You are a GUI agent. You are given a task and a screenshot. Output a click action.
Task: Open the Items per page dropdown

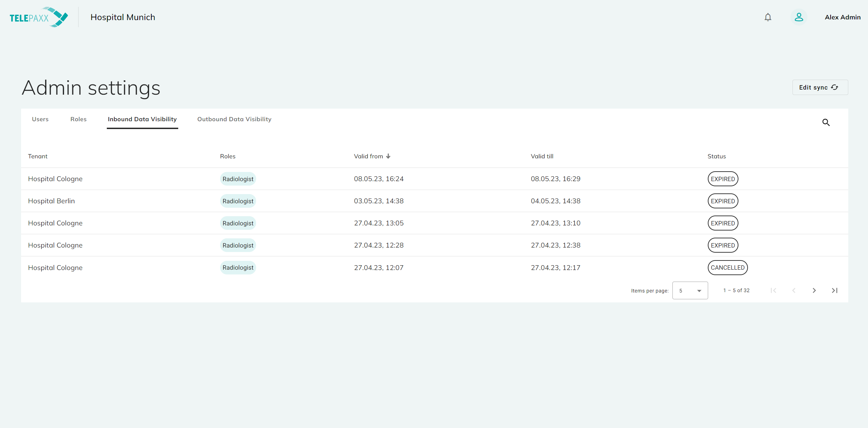point(690,290)
